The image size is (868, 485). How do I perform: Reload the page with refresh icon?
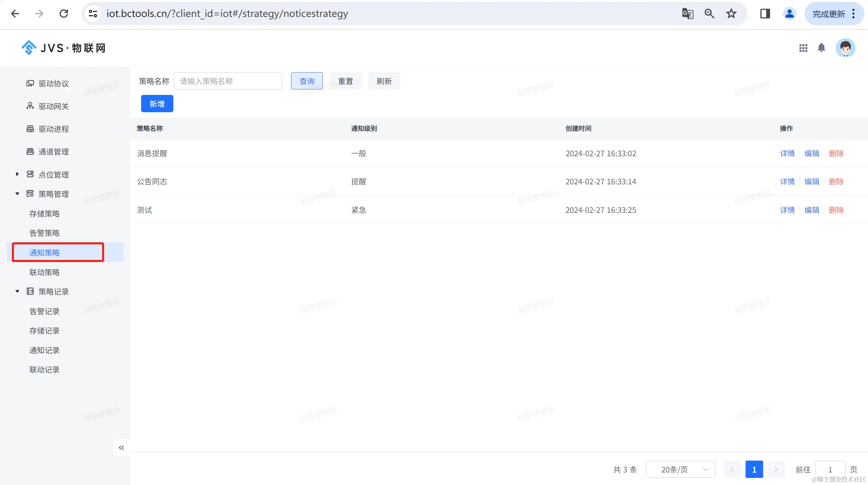pyautogui.click(x=64, y=14)
